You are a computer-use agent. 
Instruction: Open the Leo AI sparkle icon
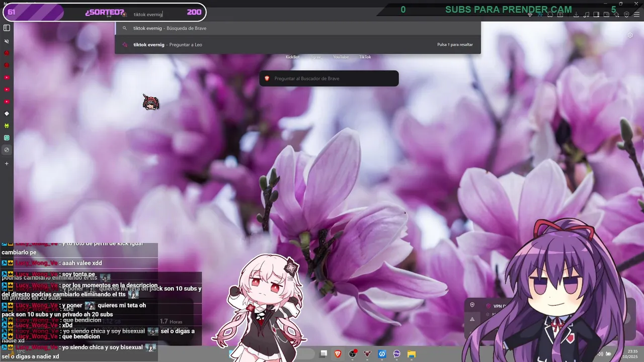pyautogui.click(x=617, y=15)
